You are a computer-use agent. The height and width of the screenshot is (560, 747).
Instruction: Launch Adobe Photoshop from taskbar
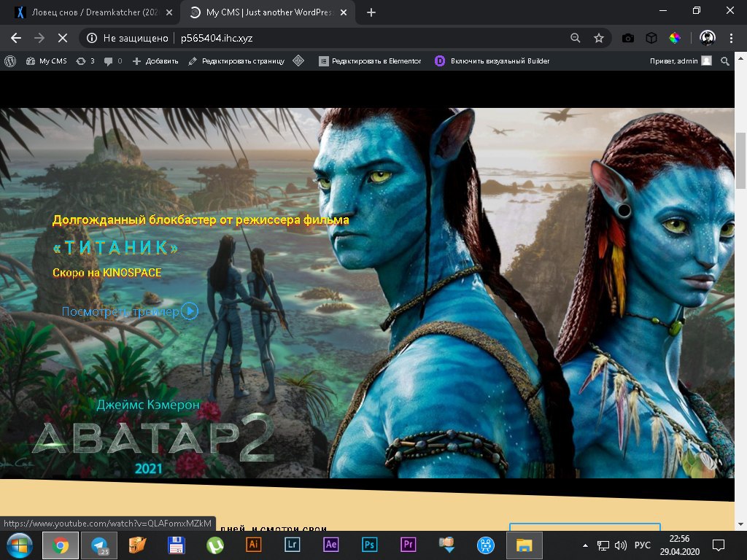(x=369, y=544)
